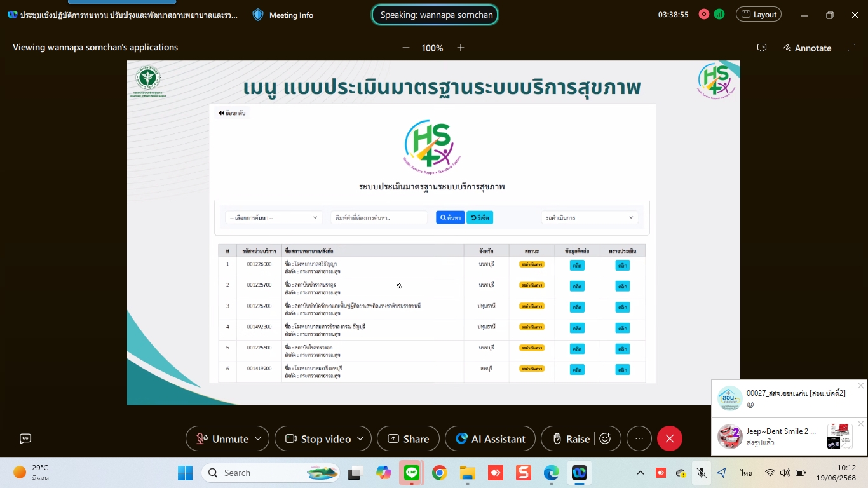Click the red recording indicator
Viewport: 868px width, 488px height.
click(703, 14)
